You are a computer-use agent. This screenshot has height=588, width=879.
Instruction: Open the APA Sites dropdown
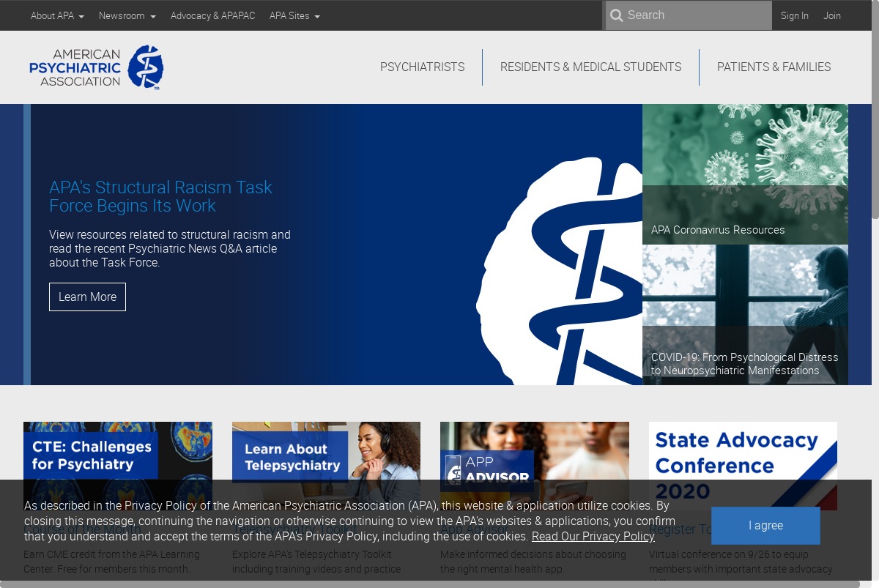point(294,15)
